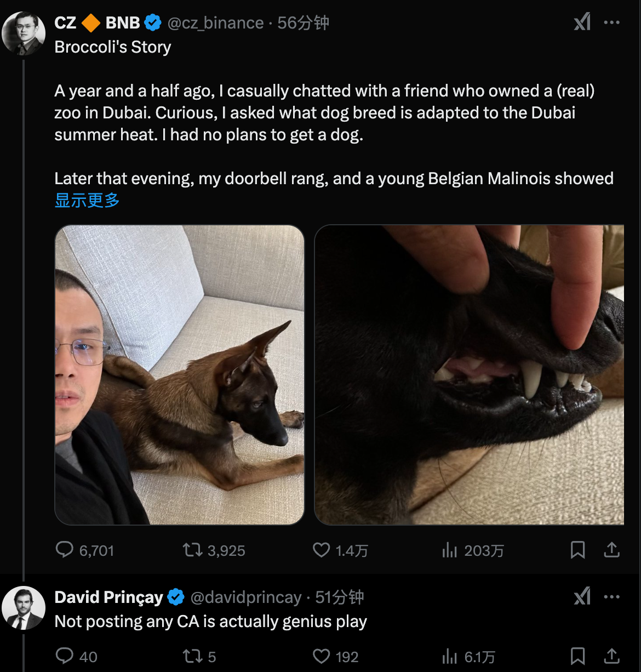Open CZ's profile avatar

[x=23, y=33]
